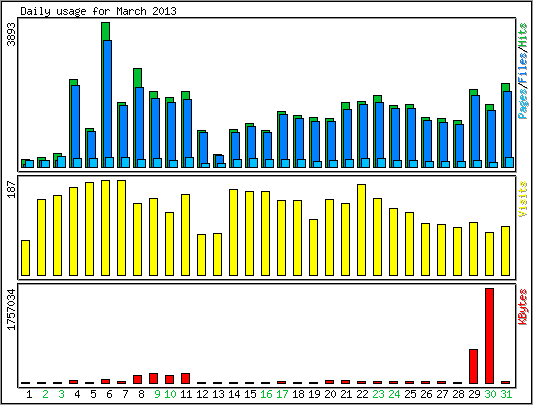Click the yellow Visits bar for day 31
This screenshot has width=533, height=405.
click(505, 251)
